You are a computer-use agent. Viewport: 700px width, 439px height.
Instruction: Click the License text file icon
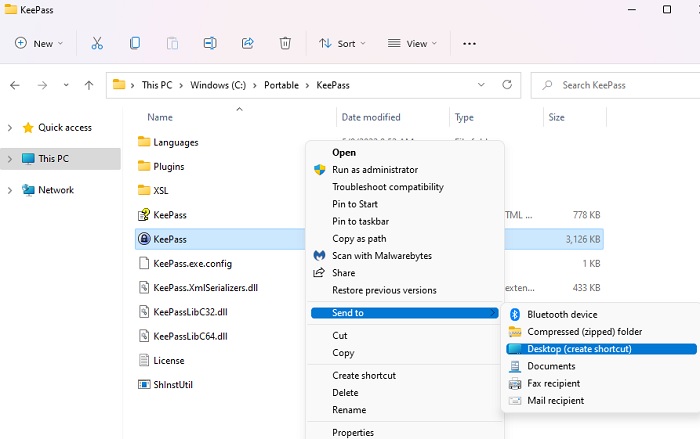[x=144, y=360]
